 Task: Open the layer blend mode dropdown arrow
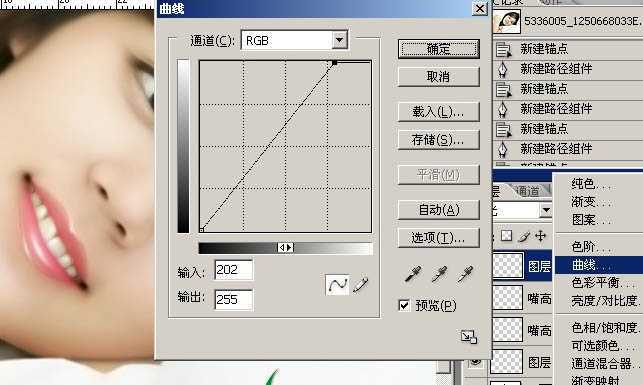pos(546,210)
